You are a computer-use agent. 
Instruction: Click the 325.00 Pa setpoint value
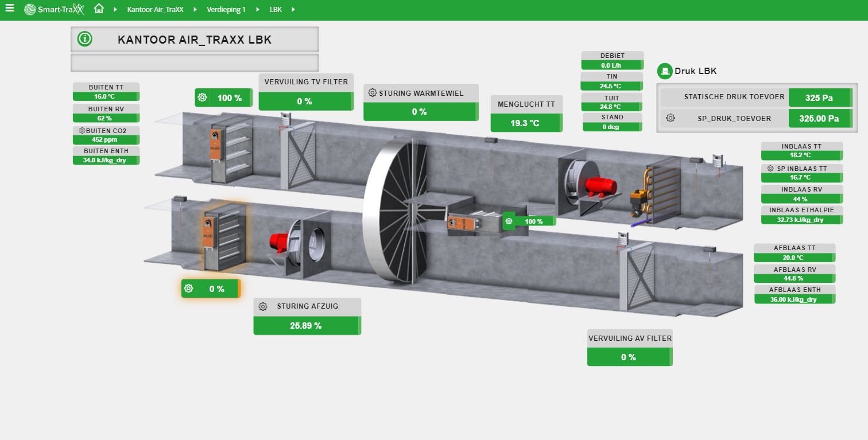(x=819, y=119)
